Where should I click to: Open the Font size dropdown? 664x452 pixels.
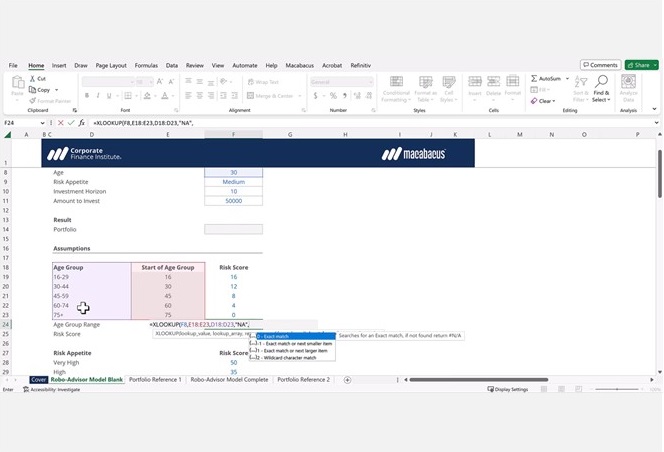[x=151, y=82]
